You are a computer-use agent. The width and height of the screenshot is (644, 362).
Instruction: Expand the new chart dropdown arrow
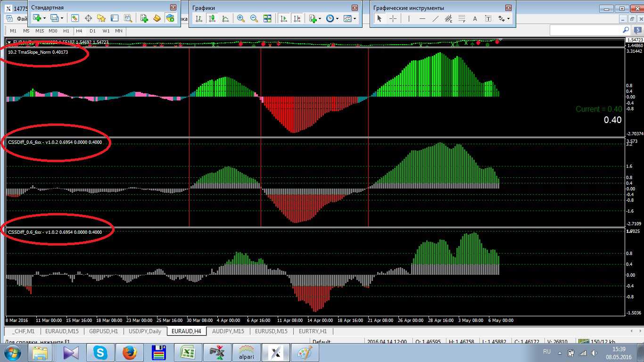pos(45,18)
